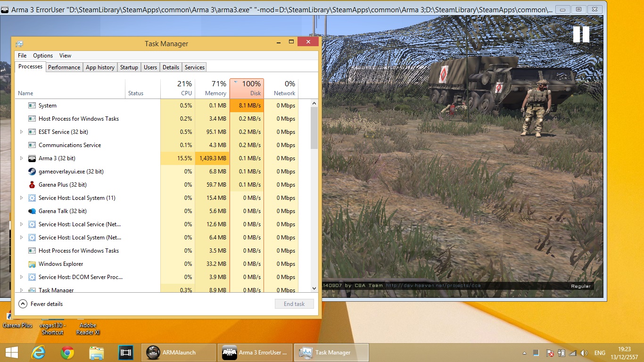Switch to the Users tab
Screen dimensions: 644x362
tap(150, 67)
